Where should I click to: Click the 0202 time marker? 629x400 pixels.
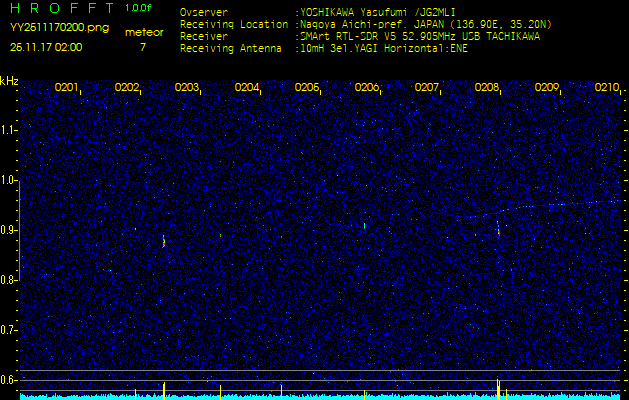tap(126, 87)
